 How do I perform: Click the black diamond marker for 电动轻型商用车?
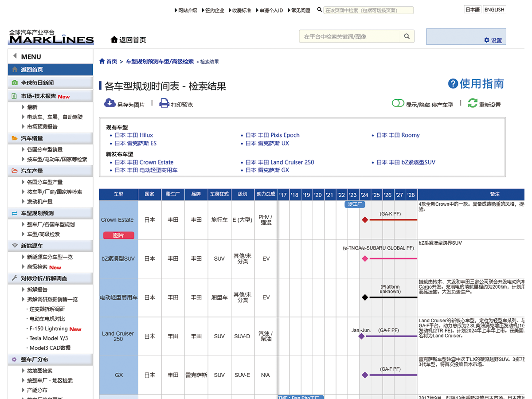point(365,297)
